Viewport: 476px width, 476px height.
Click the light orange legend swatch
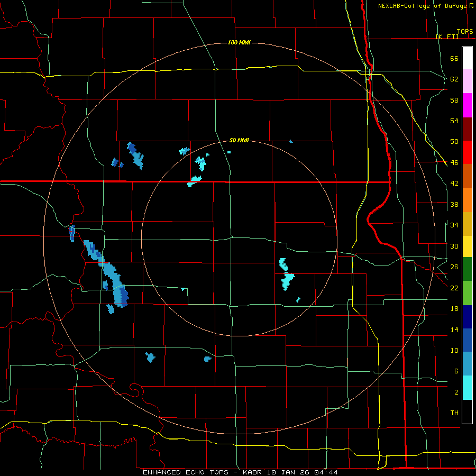[467, 200]
